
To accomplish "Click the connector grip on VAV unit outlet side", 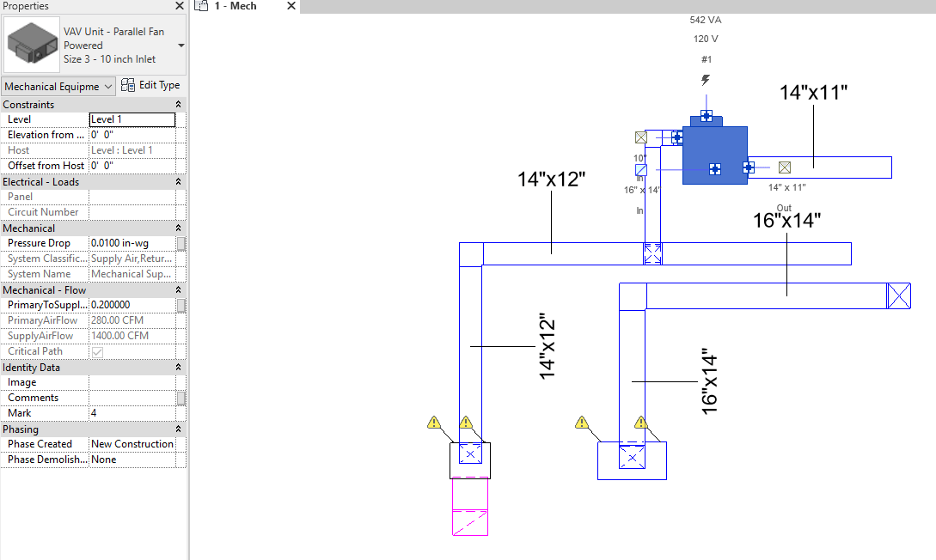I will (x=749, y=167).
